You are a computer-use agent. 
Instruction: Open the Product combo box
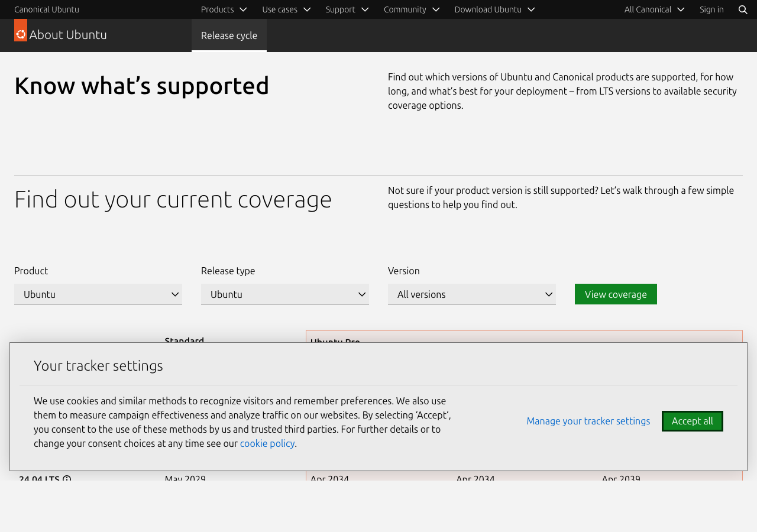click(x=98, y=293)
